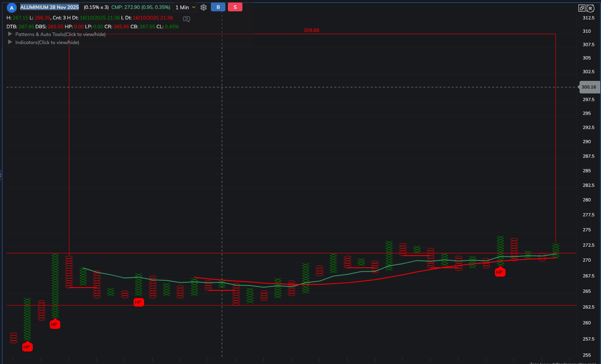The height and width of the screenshot is (364, 601).
Task: Click the lowest HP marker below 257.5
Action: (x=27, y=347)
